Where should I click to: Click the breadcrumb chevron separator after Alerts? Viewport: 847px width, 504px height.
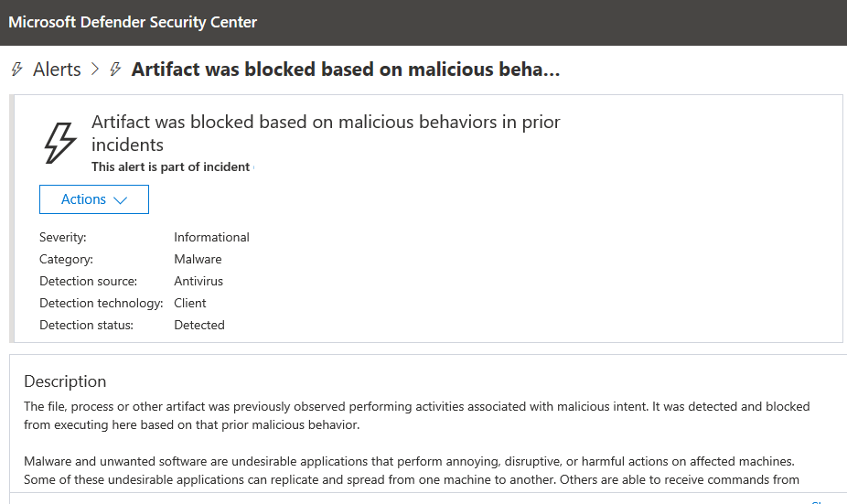tap(95, 70)
